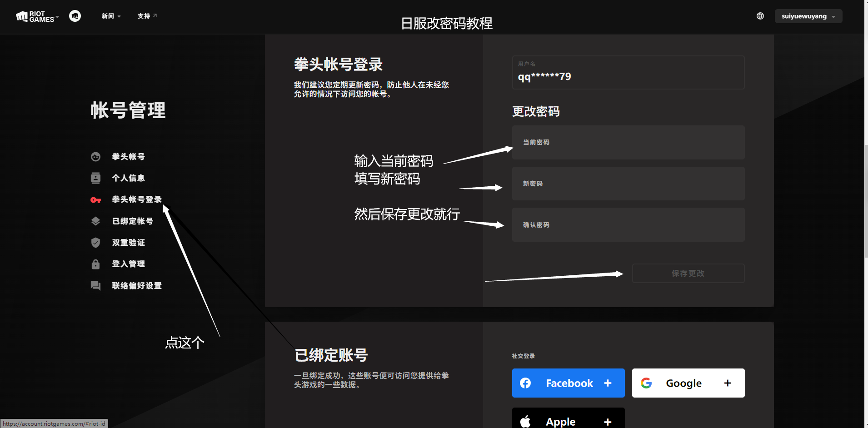Go to 拳头帐号 section
This screenshot has height=428, width=868.
click(129, 157)
